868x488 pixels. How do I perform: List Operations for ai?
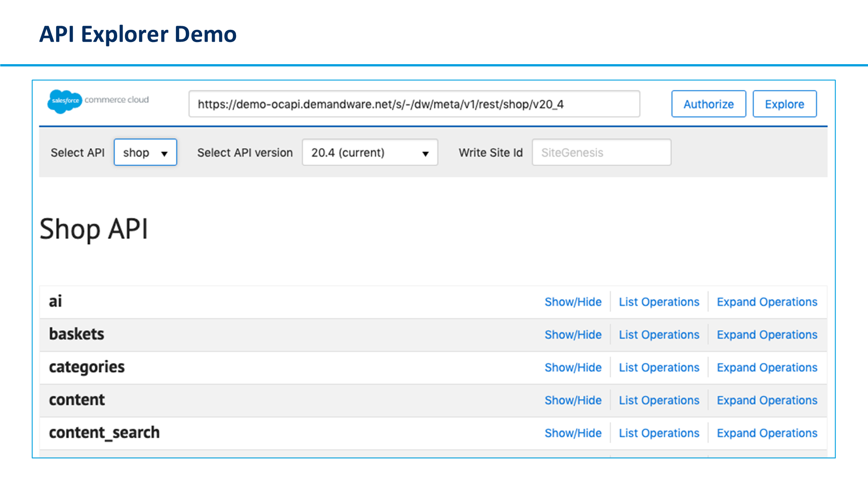pyautogui.click(x=659, y=302)
